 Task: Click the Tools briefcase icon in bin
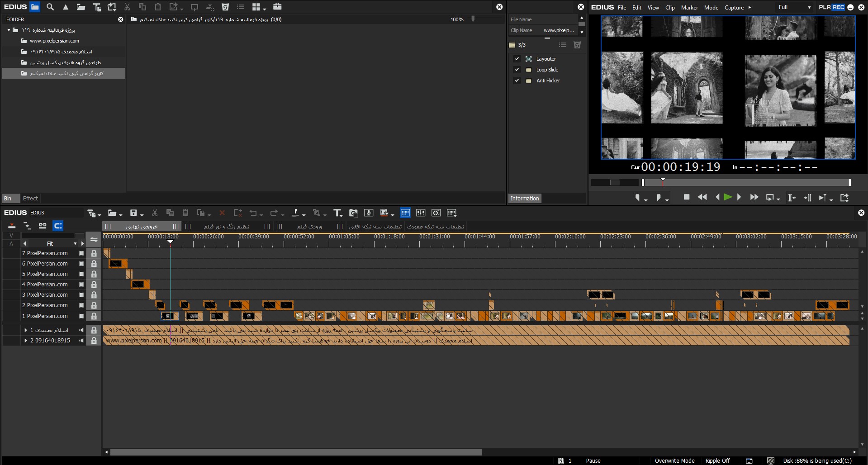coord(277,7)
